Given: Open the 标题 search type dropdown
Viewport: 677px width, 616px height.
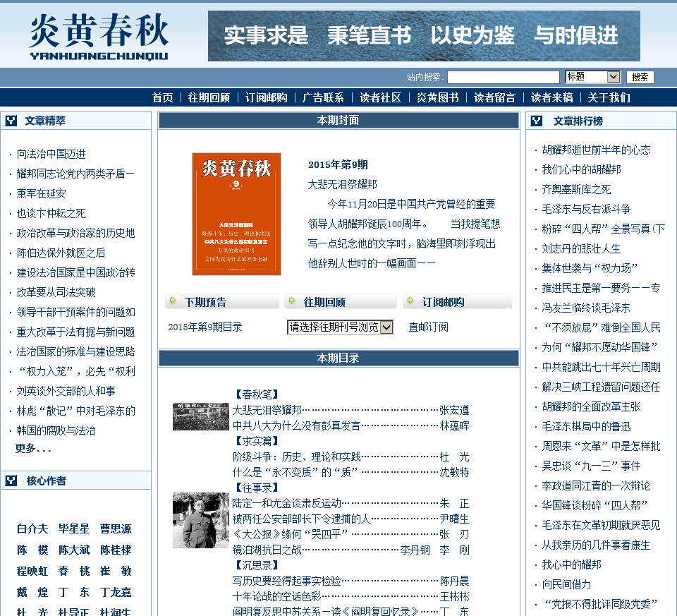Looking at the screenshot, I should 592,77.
